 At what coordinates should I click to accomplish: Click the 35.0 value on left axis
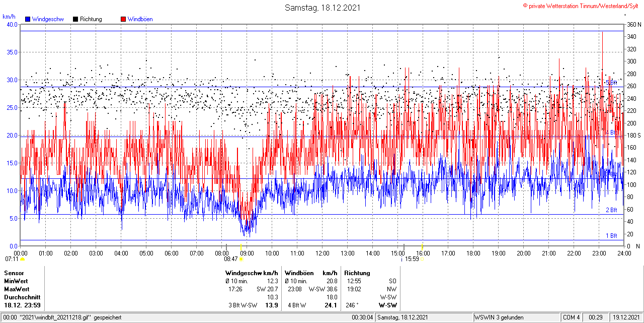coord(12,52)
